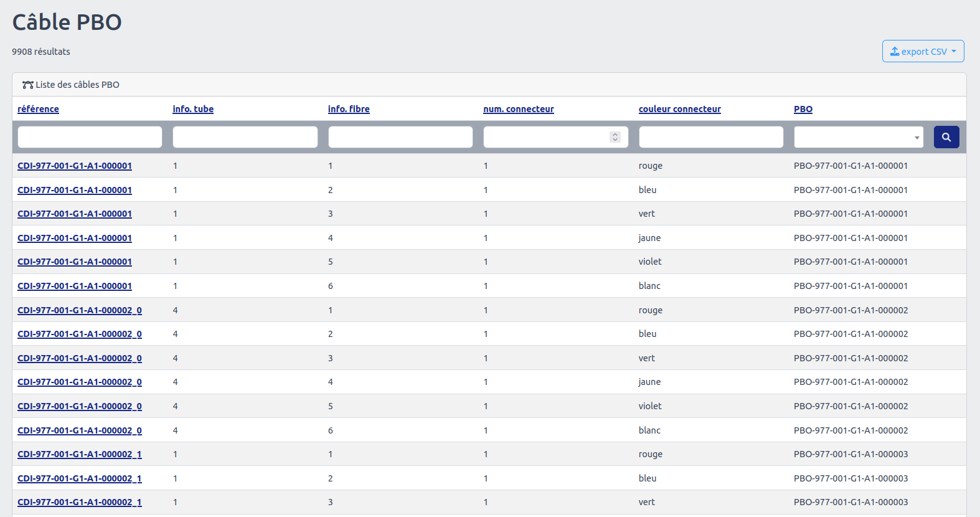Sort by PBO column header
This screenshot has width=980, height=517.
click(803, 109)
